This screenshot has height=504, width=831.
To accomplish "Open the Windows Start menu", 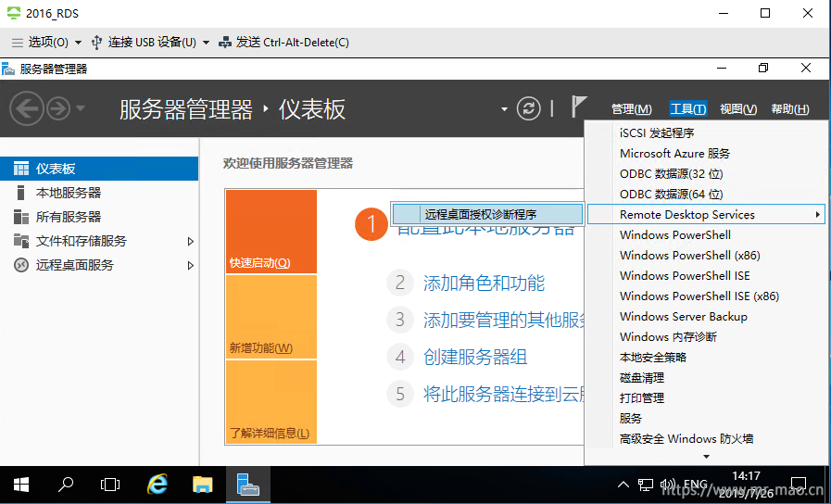I will point(21,485).
